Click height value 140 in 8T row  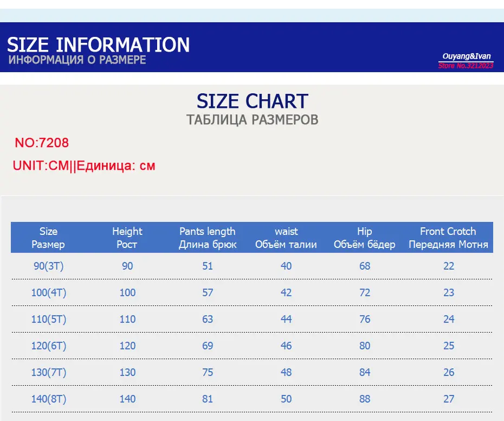[127, 399]
